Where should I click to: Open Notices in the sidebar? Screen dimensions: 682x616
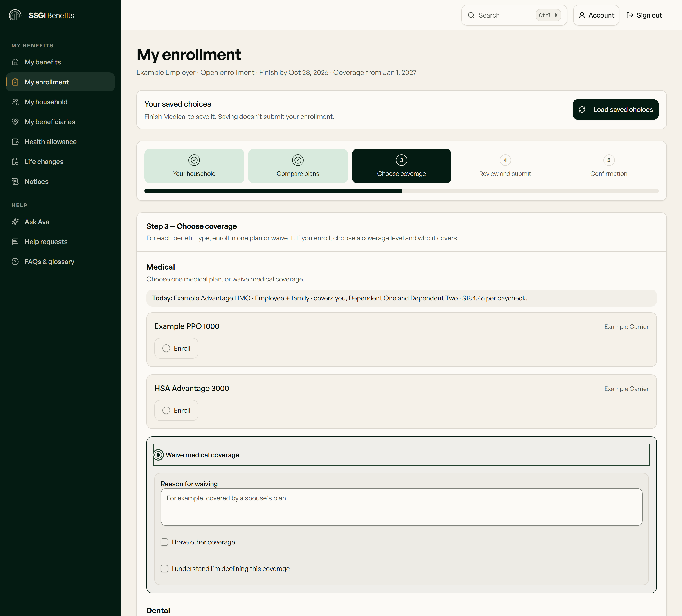61,181
